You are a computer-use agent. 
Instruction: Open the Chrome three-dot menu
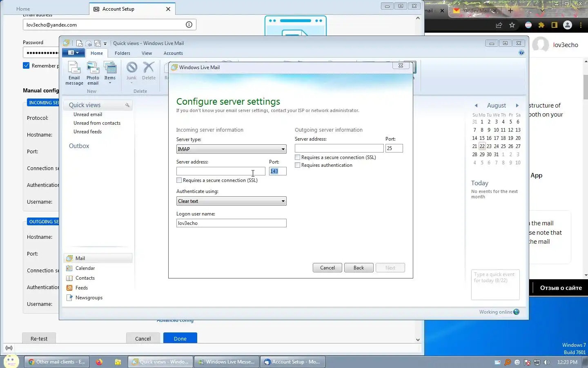(581, 25)
